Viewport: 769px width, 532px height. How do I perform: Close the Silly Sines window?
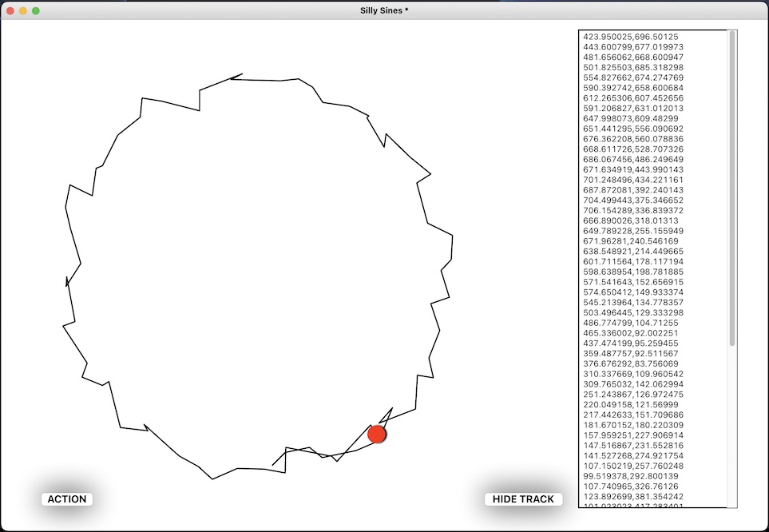(10, 10)
